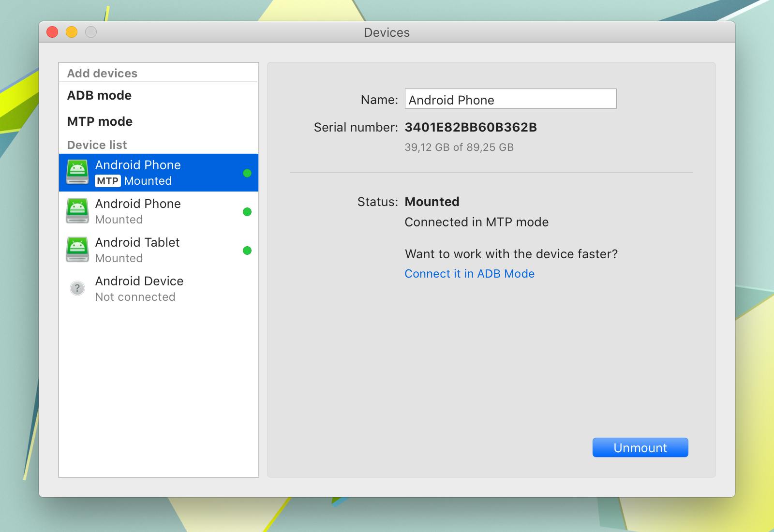Click the second Android Phone drive icon
The height and width of the screenshot is (532, 774).
click(77, 211)
